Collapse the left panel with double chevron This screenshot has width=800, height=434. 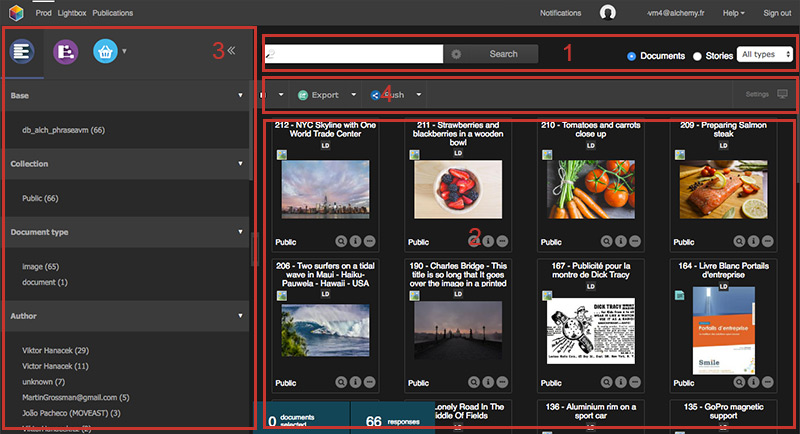point(232,50)
